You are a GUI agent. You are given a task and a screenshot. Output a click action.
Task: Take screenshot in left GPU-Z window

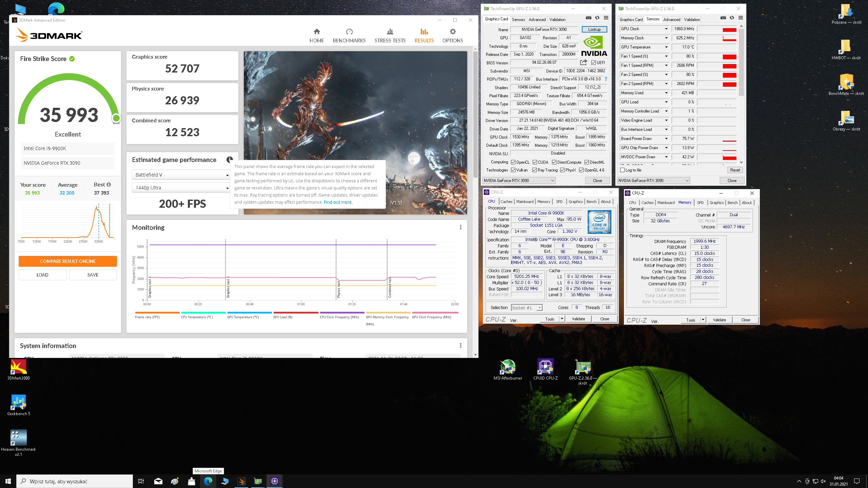pos(588,18)
